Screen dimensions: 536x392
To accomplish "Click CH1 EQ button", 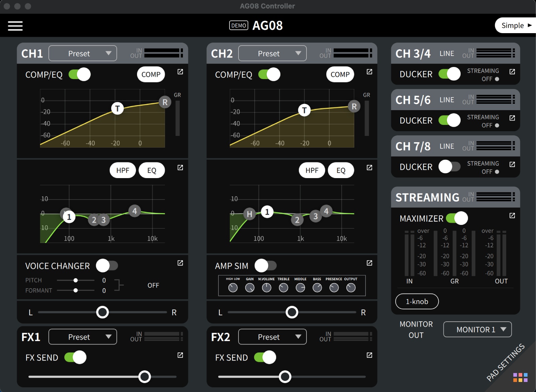I will pyautogui.click(x=151, y=170).
